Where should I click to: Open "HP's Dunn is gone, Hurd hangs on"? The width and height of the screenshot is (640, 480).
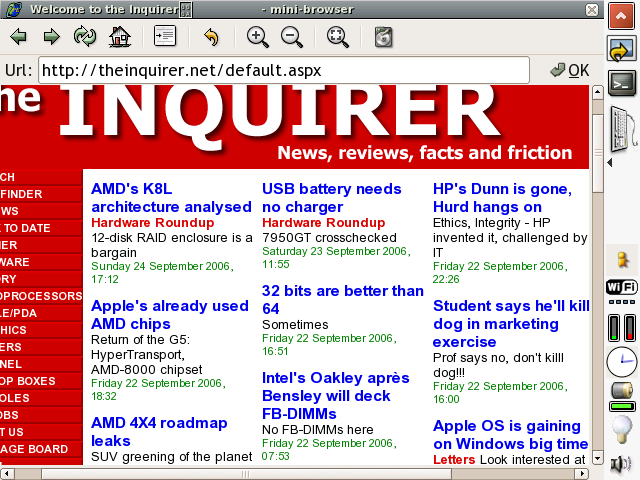tap(502, 198)
